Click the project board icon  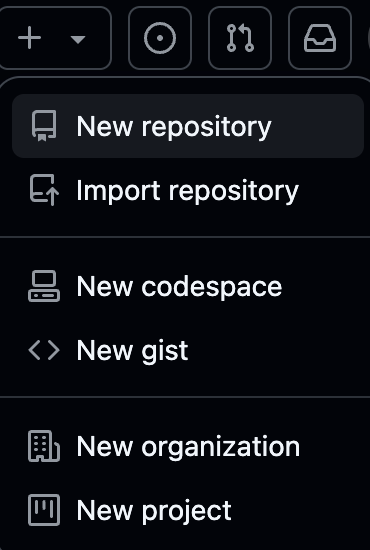[44, 510]
